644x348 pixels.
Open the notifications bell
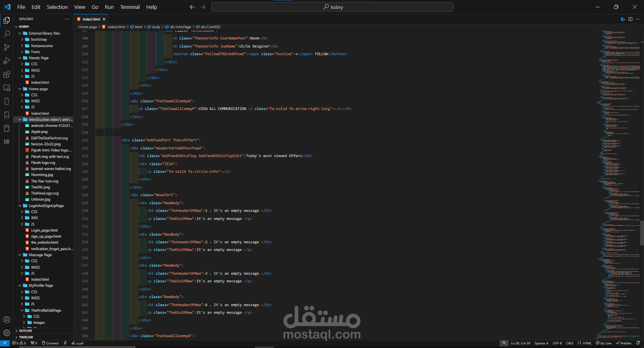[638, 343]
